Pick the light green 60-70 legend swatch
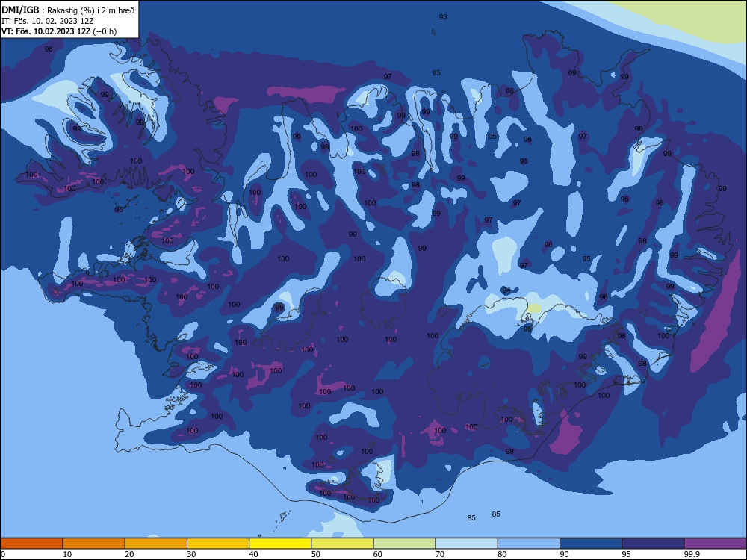Screen dimensions: 747x560 pos(404,544)
